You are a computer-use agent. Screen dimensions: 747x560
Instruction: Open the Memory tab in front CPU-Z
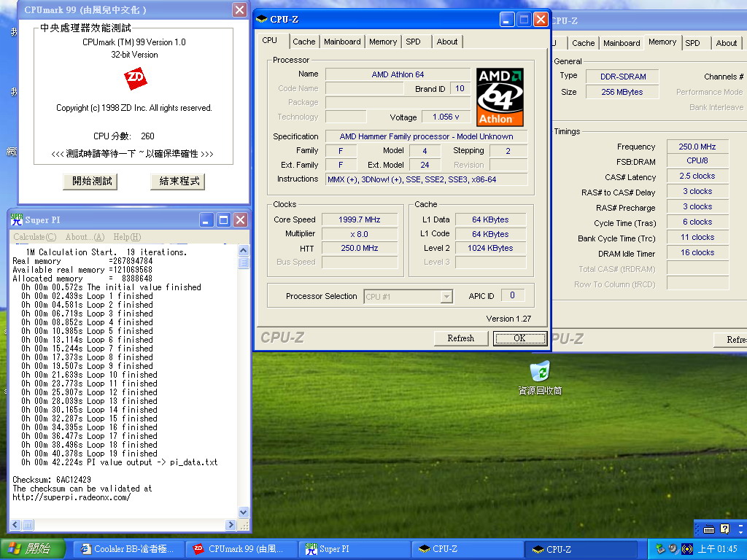383,42
